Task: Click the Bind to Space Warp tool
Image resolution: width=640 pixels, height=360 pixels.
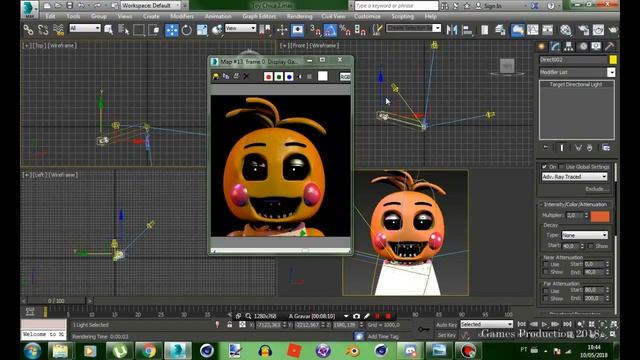Action: click(x=58, y=30)
